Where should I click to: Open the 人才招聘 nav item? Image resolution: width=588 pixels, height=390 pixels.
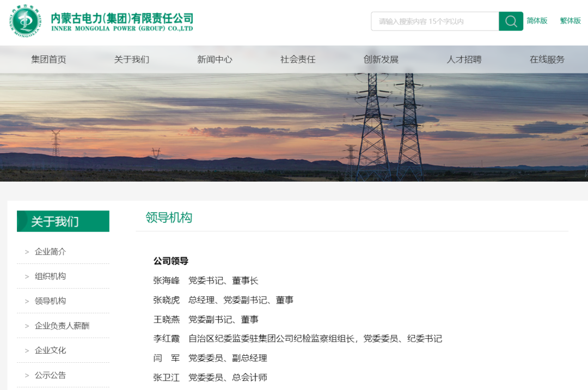tap(464, 60)
